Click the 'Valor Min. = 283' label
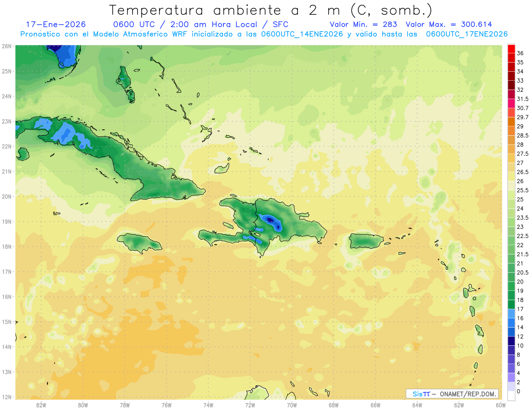This screenshot has height=411, width=532. (x=364, y=24)
